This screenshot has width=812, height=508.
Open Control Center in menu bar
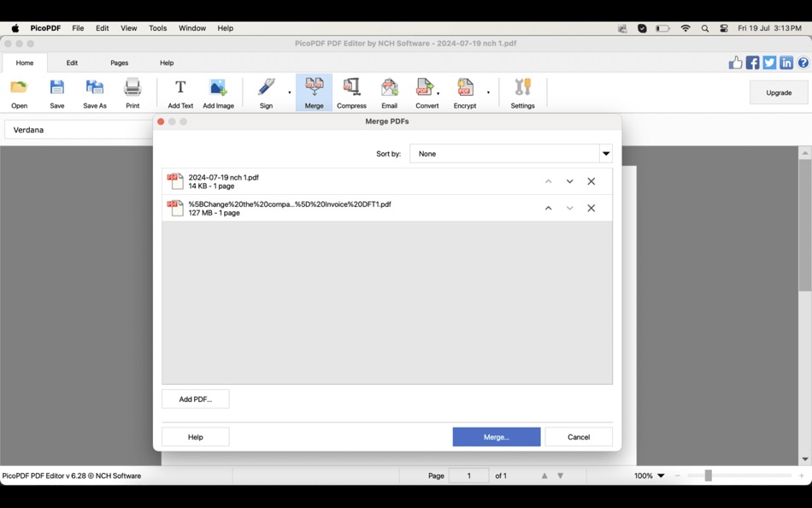click(x=724, y=28)
